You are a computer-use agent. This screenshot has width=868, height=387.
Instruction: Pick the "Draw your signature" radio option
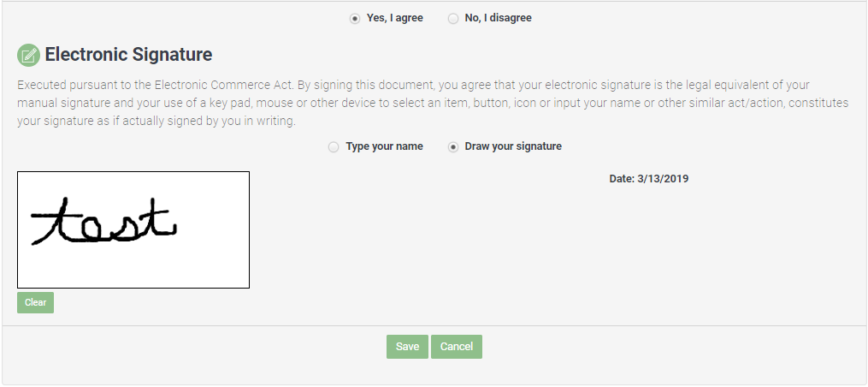click(x=453, y=146)
